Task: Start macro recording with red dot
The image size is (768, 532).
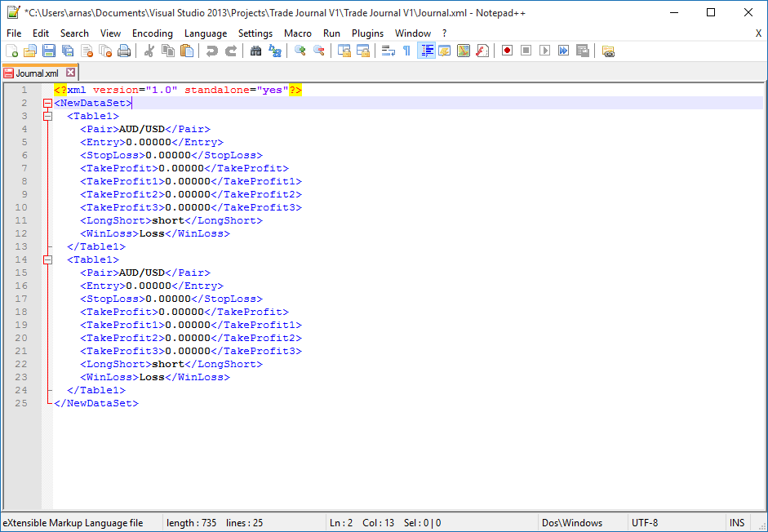Action: (507, 51)
